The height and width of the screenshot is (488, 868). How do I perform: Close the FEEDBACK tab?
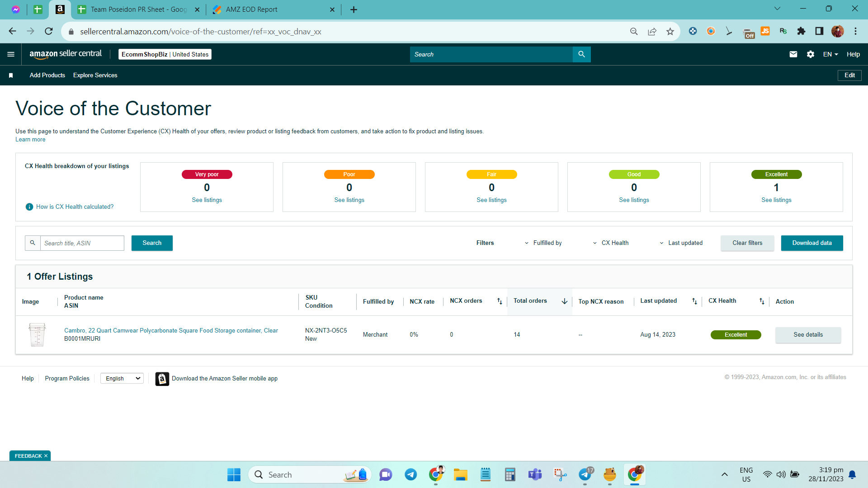tap(46, 456)
